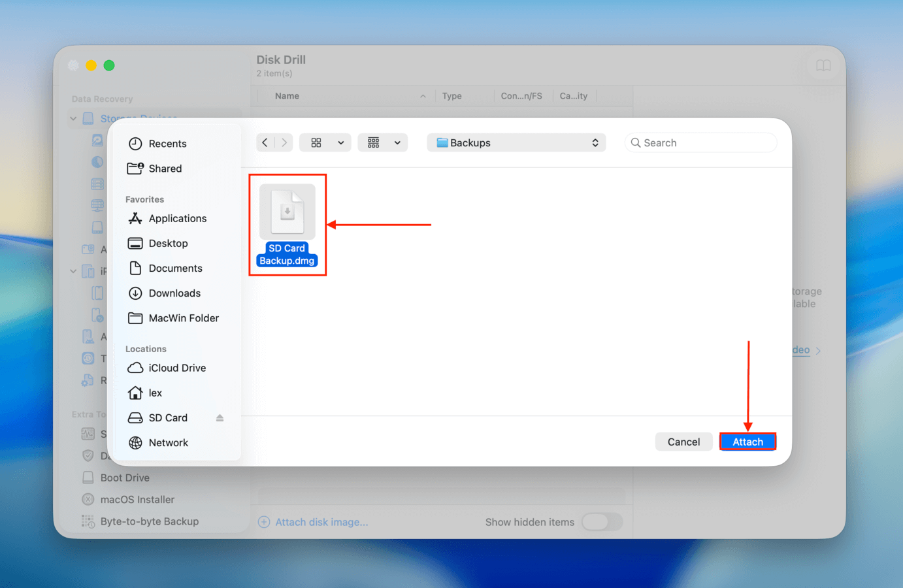This screenshot has width=903, height=588.
Task: Select the Network location icon
Action: pos(135,442)
